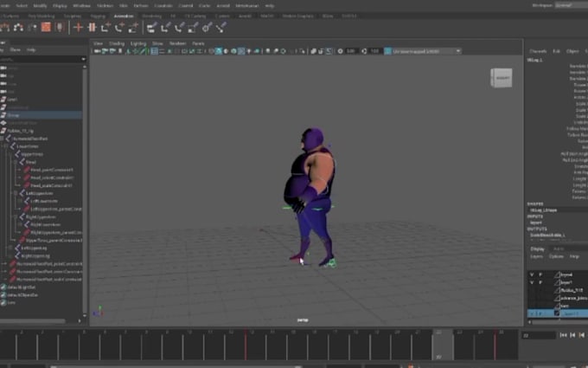
Task: Click the color management icon beside the color space dropdown
Action: coord(387,51)
